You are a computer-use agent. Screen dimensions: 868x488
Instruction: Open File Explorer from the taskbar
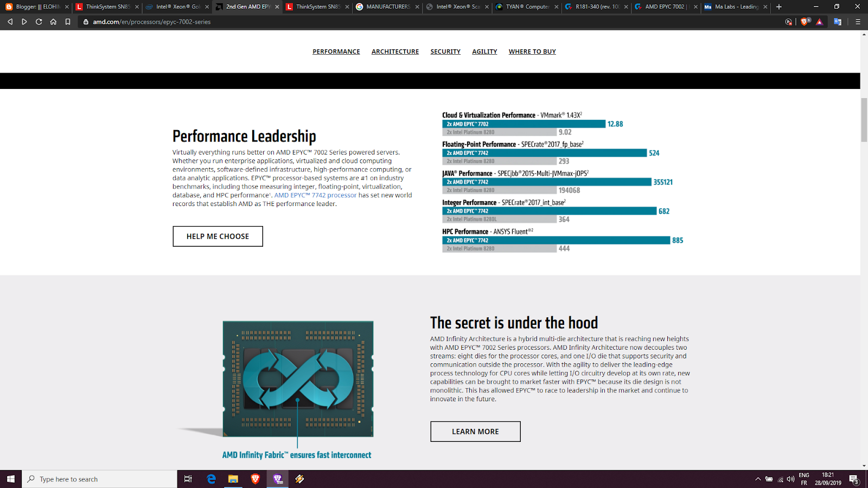coord(233,479)
